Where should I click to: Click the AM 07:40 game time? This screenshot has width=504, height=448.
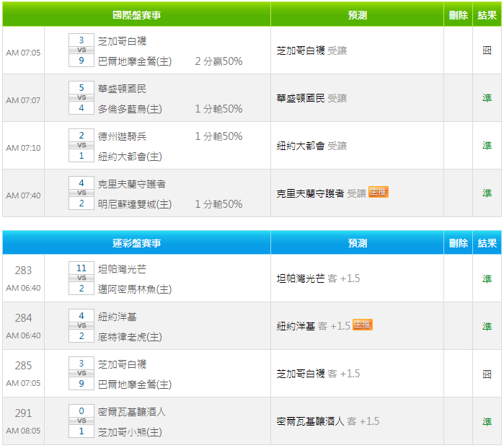pyautogui.click(x=23, y=196)
